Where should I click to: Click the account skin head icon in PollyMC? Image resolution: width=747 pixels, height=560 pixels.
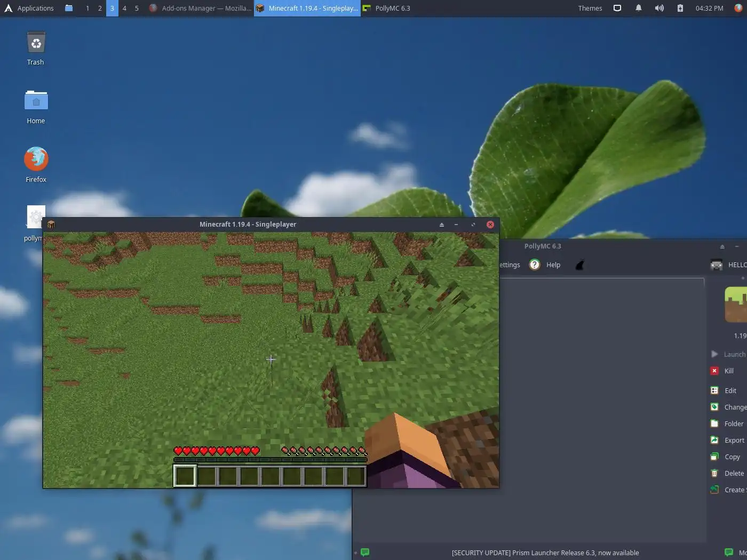point(717,265)
